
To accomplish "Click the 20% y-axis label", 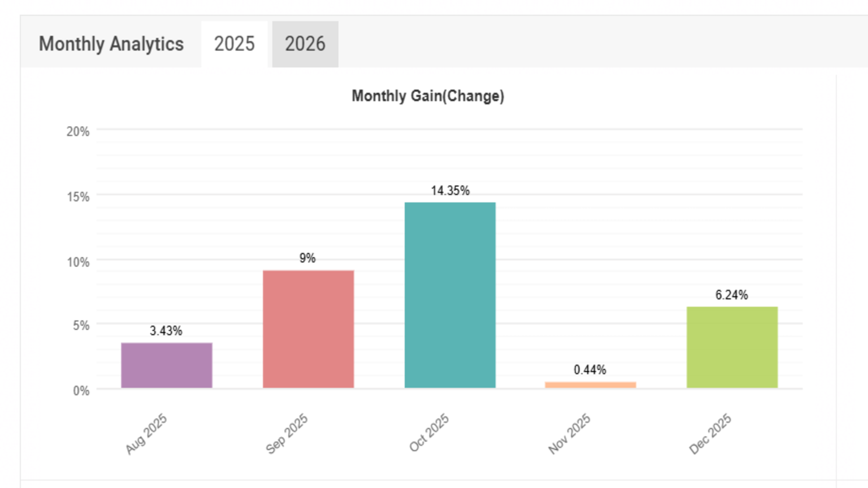I will point(78,131).
